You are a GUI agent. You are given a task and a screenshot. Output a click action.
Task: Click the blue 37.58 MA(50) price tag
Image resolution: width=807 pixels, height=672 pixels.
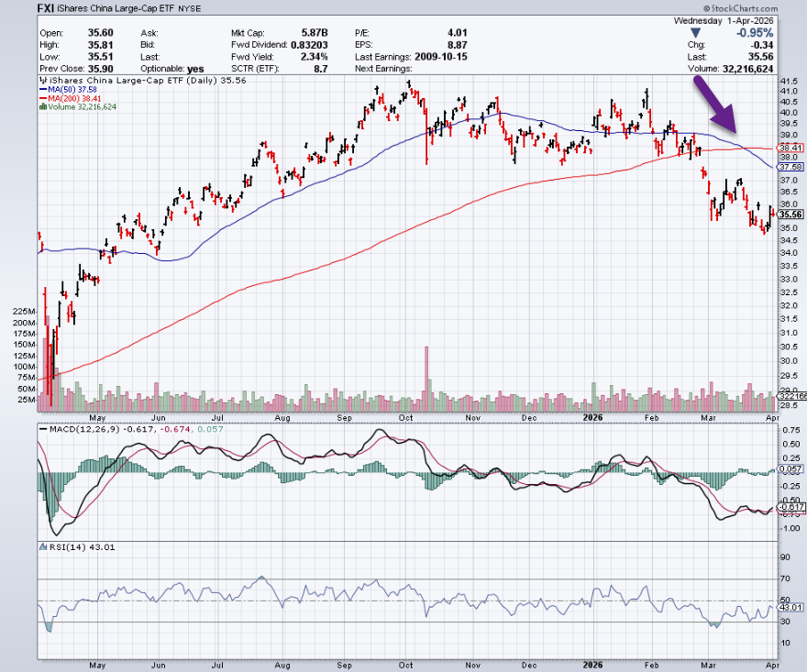coord(790,168)
